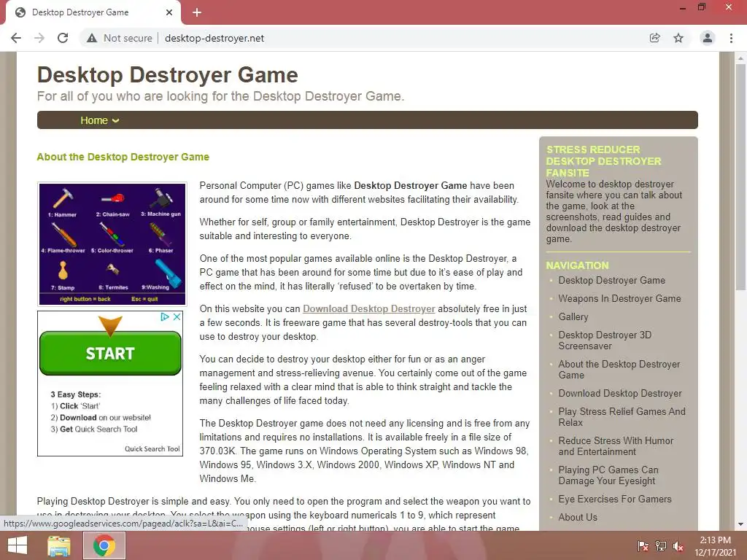
Task: Expand the Home navigation menu
Action: [x=99, y=120]
